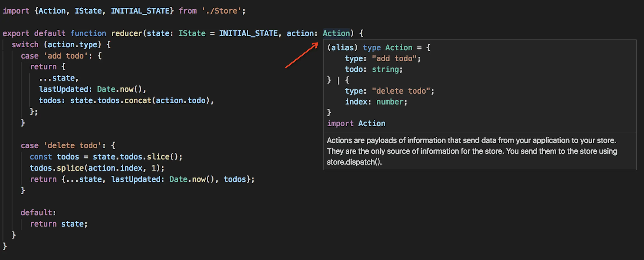
Task: Click the (alias) type Action header in the tooltip
Action: pos(369,47)
